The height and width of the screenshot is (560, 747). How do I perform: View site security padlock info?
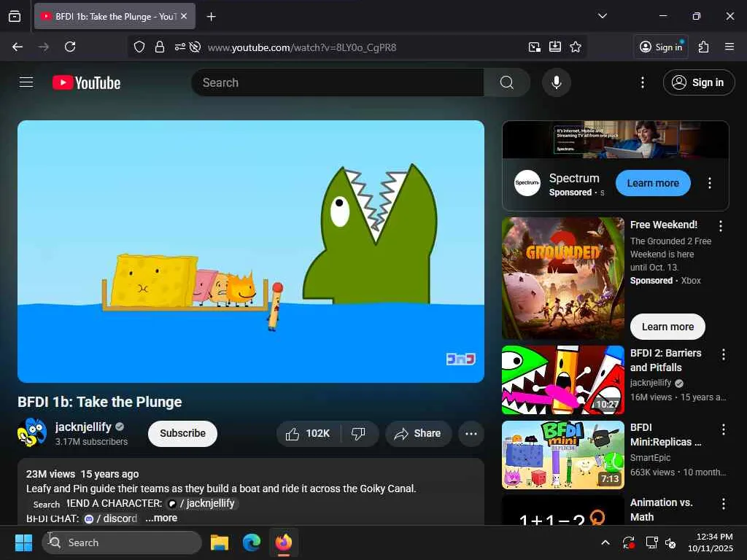tap(160, 47)
